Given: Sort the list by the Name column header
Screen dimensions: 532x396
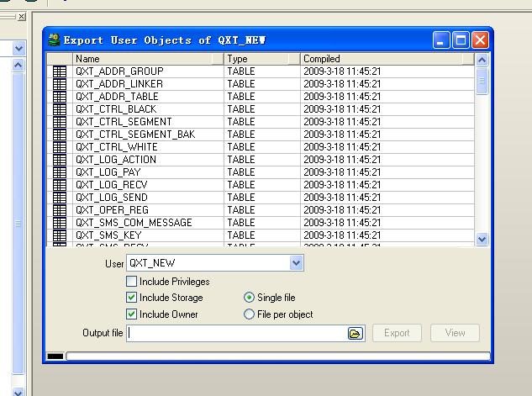Looking at the screenshot, I should [x=148, y=59].
